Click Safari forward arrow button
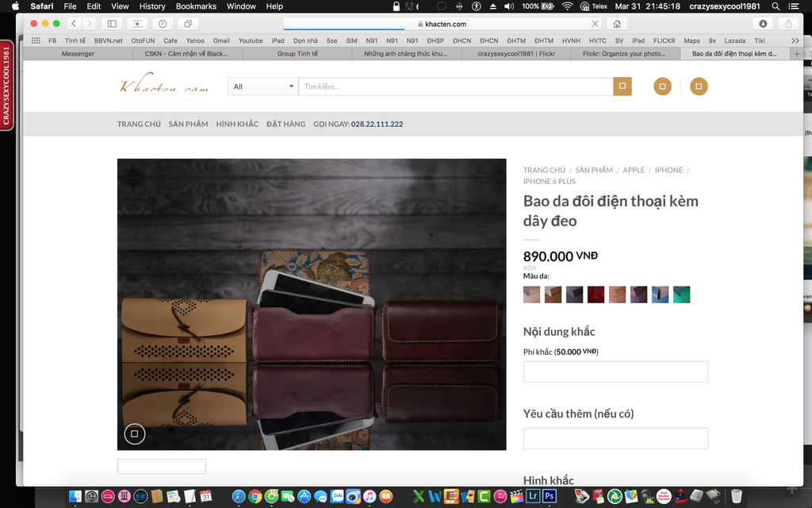 click(x=89, y=23)
